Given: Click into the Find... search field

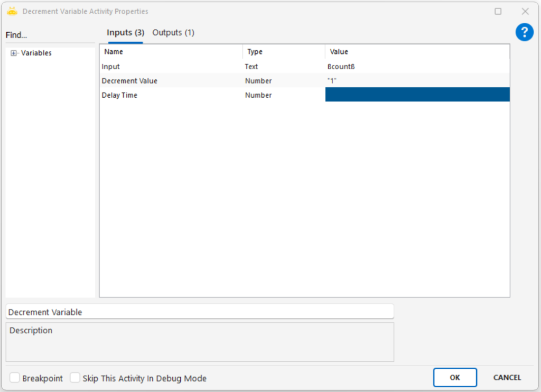Looking at the screenshot, I should coord(50,35).
